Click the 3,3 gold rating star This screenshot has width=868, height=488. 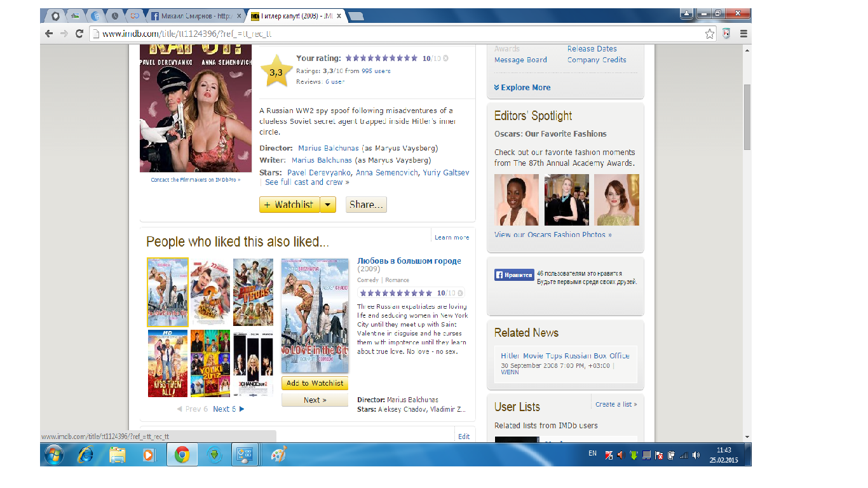276,72
